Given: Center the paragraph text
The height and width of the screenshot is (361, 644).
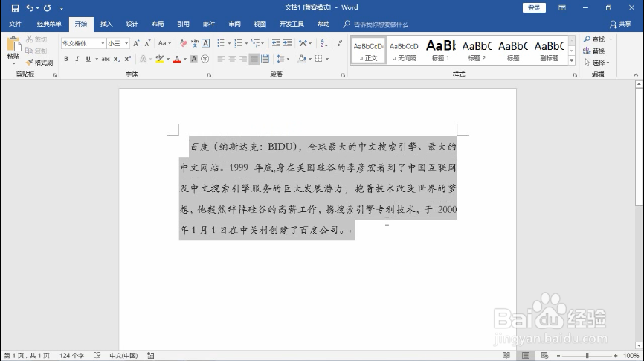Looking at the screenshot, I should point(232,59).
